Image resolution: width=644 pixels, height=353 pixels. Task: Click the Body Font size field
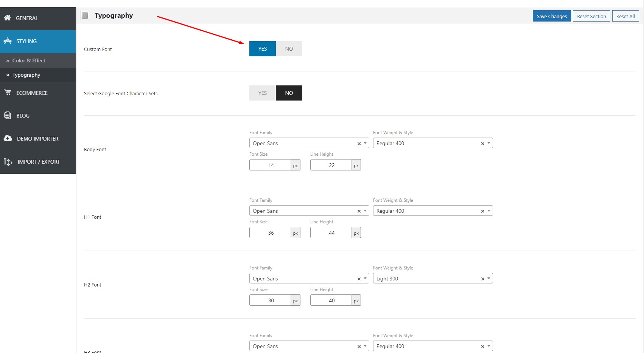271,165
